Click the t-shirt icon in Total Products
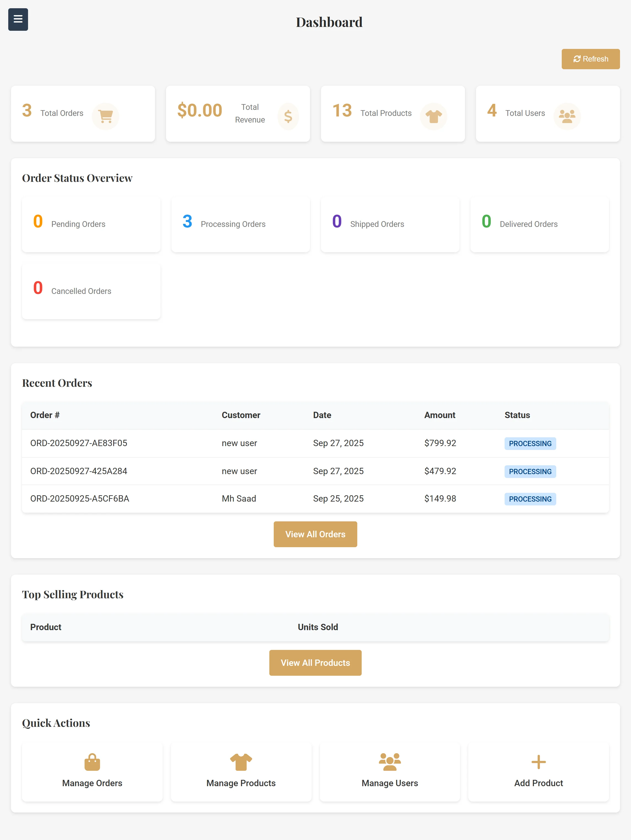This screenshot has width=631, height=840. pyautogui.click(x=433, y=116)
